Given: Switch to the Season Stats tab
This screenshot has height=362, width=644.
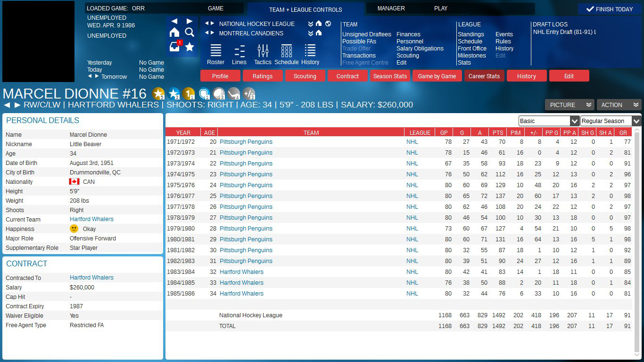Looking at the screenshot, I should 390,76.
